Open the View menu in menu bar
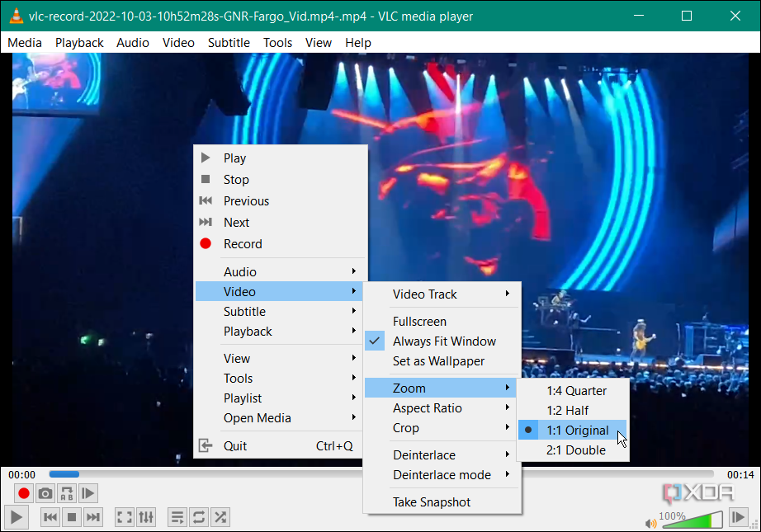The height and width of the screenshot is (532, 761). pyautogui.click(x=319, y=43)
